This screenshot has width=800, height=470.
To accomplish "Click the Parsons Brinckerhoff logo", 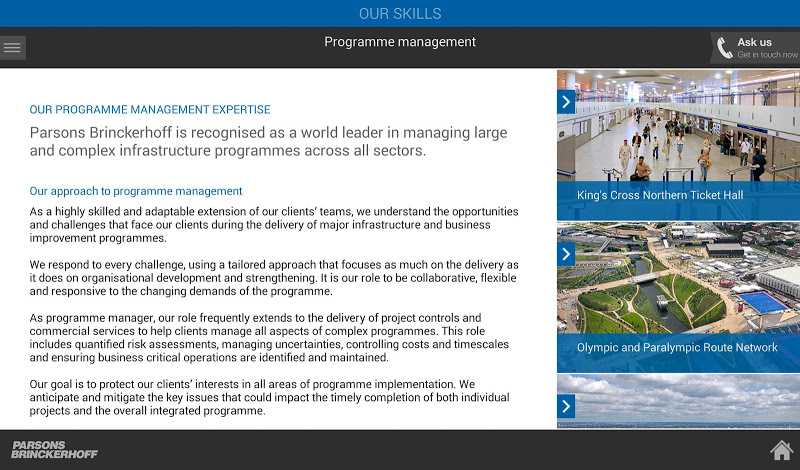I will [x=54, y=450].
